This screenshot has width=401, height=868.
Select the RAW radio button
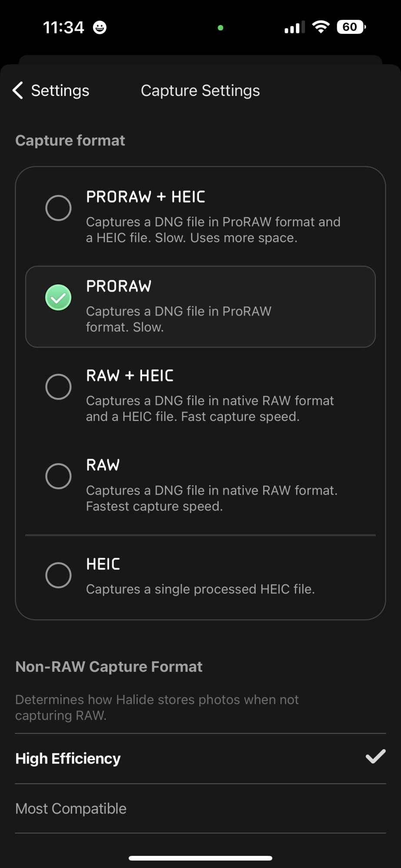(x=58, y=476)
